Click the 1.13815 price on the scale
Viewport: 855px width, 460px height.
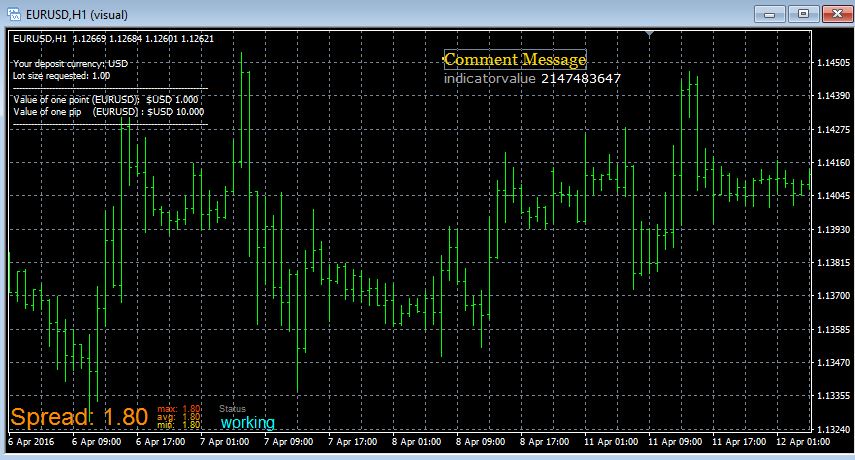[x=833, y=263]
